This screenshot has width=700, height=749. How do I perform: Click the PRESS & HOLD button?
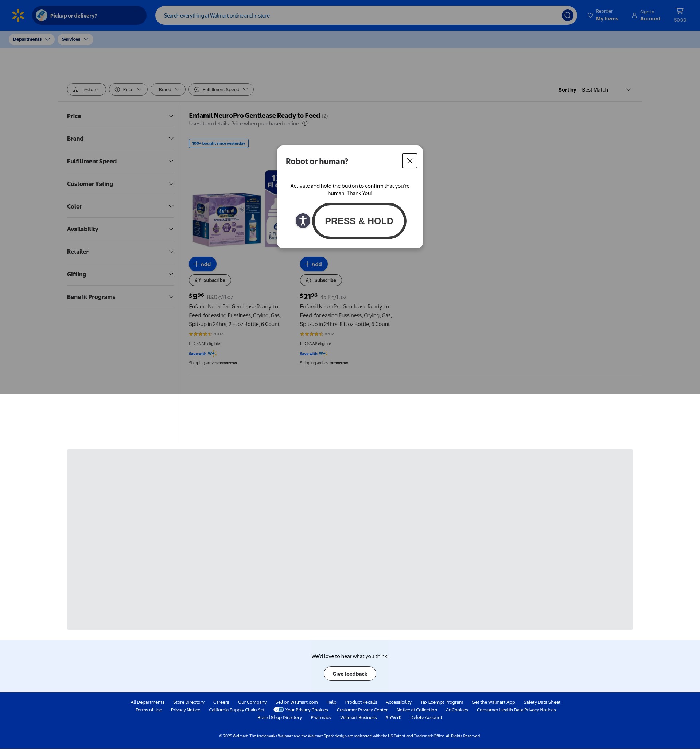click(359, 221)
